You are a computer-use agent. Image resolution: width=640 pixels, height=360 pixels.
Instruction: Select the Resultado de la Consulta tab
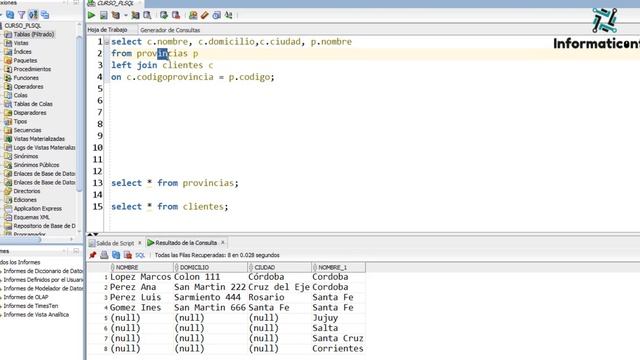(x=186, y=243)
